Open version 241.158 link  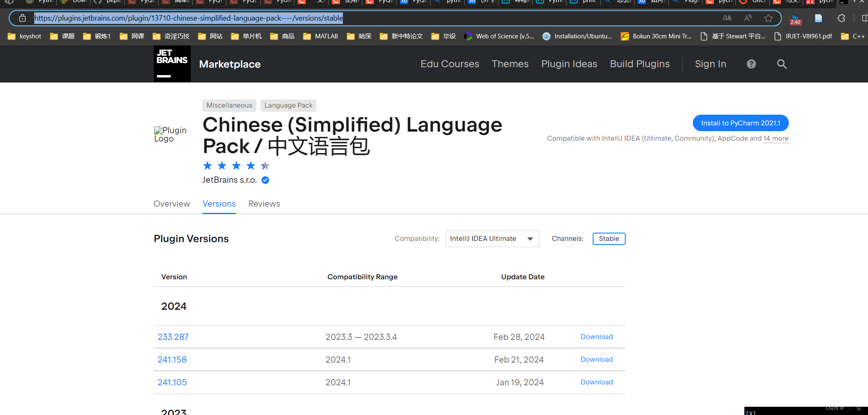click(172, 359)
